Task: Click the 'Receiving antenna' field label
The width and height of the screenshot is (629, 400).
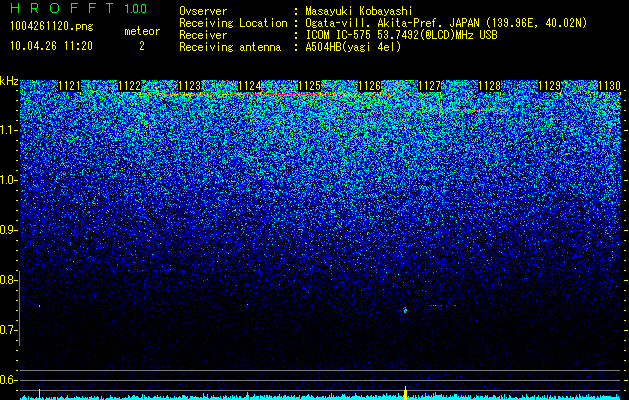Action: point(230,47)
